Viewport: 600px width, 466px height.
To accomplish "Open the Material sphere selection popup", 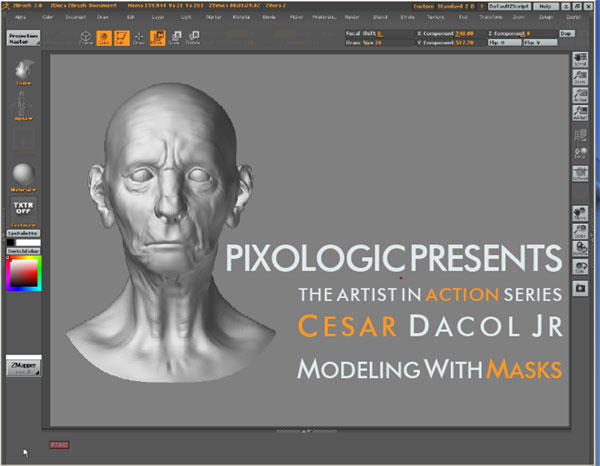I will coord(23,176).
